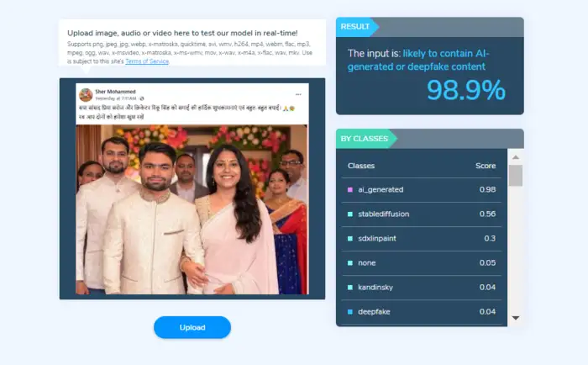Viewport: 588px width, 365px height.
Task: Select the ai_generated class row
Action: coord(422,189)
